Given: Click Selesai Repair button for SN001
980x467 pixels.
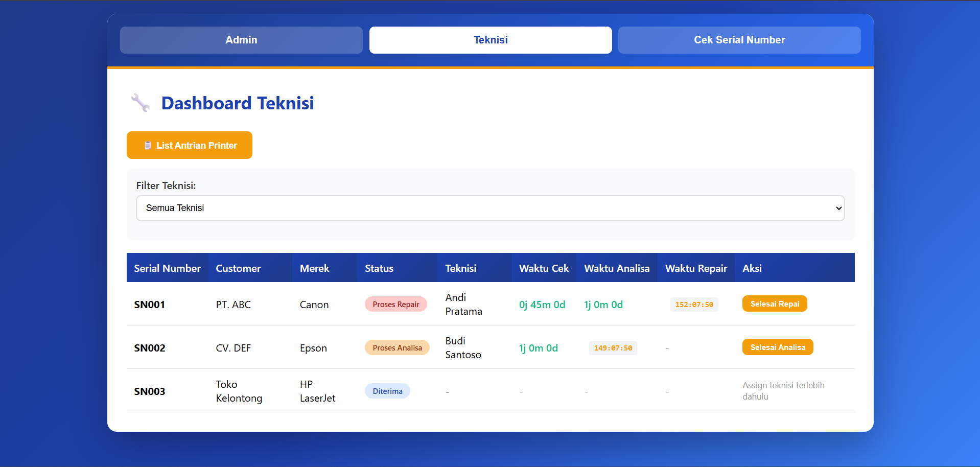Looking at the screenshot, I should pos(774,304).
